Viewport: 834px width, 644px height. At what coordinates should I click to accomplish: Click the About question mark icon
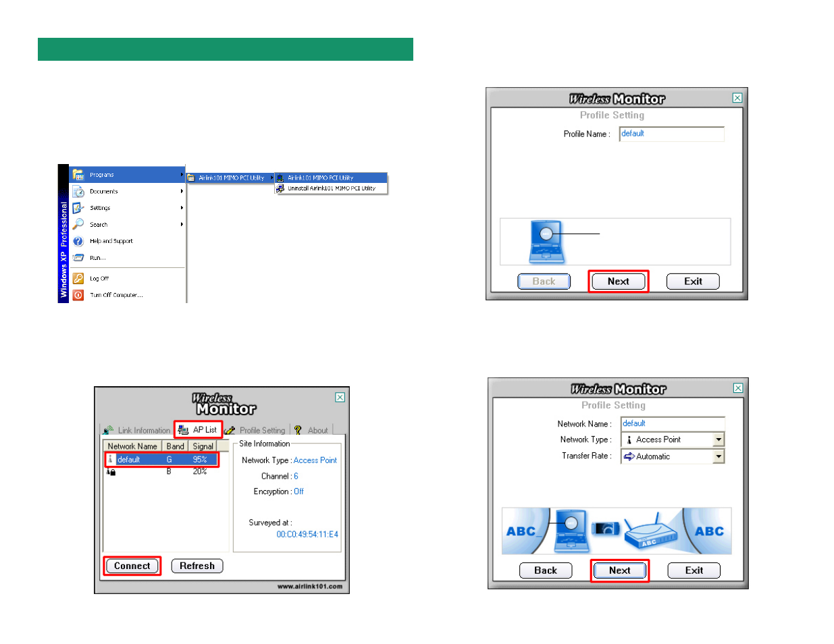tap(298, 430)
